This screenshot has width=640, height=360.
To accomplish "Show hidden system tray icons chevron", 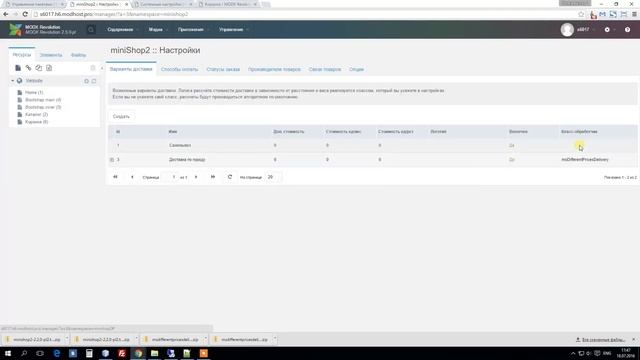I will pos(573,353).
